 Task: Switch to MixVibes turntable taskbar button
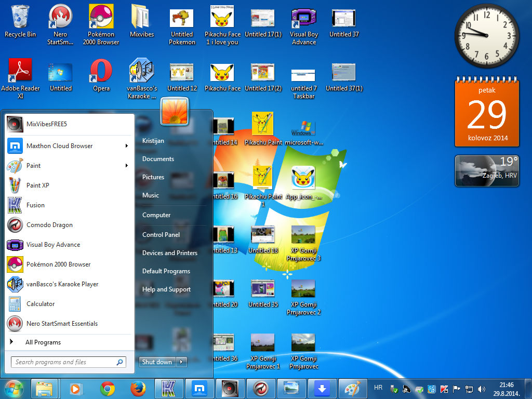(x=230, y=389)
